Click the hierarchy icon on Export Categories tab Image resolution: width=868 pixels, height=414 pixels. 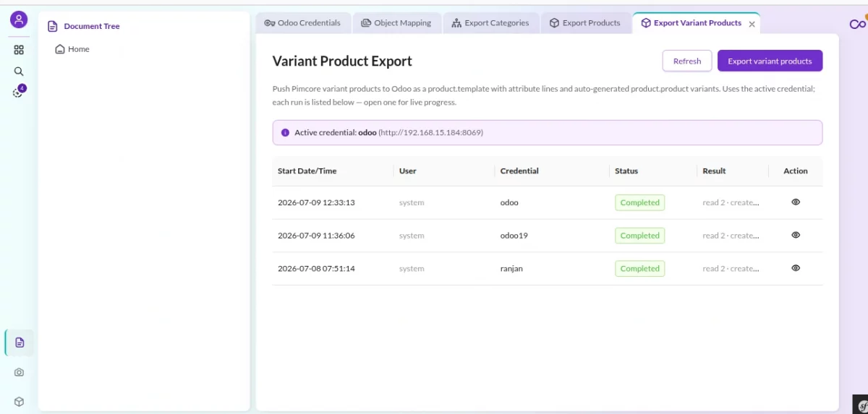pyautogui.click(x=456, y=23)
